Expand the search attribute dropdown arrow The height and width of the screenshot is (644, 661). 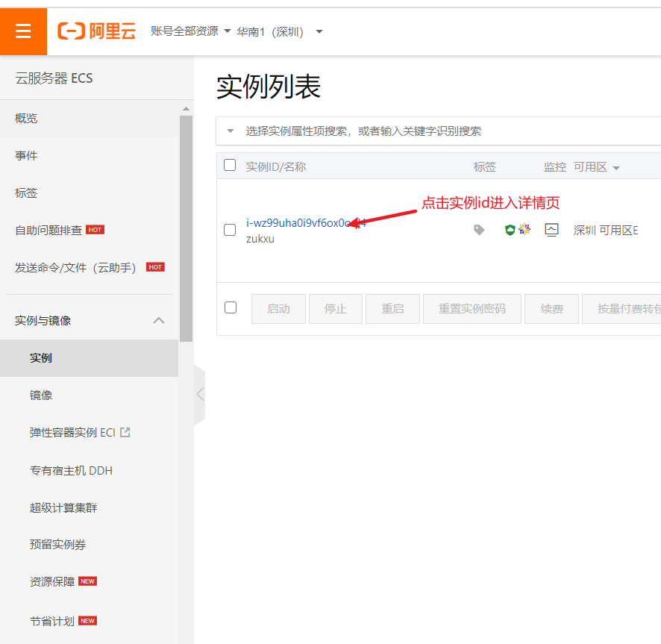[x=231, y=131]
